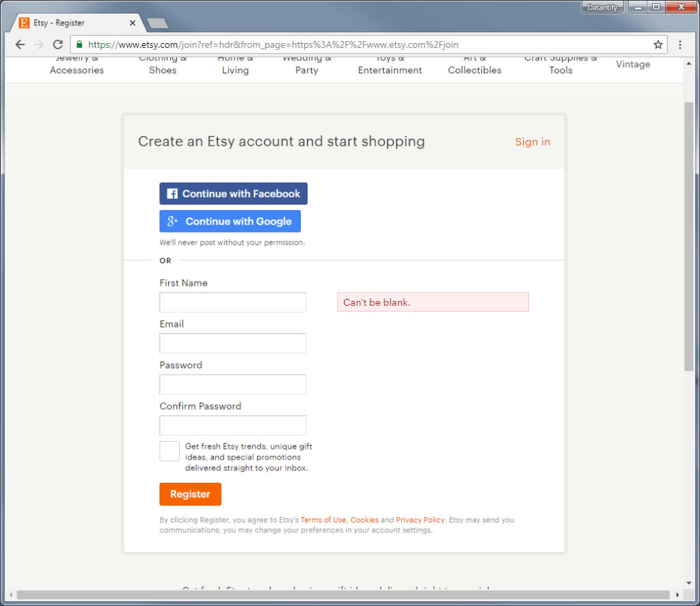Click the horizontal scrollbar left arrow

[x=11, y=595]
